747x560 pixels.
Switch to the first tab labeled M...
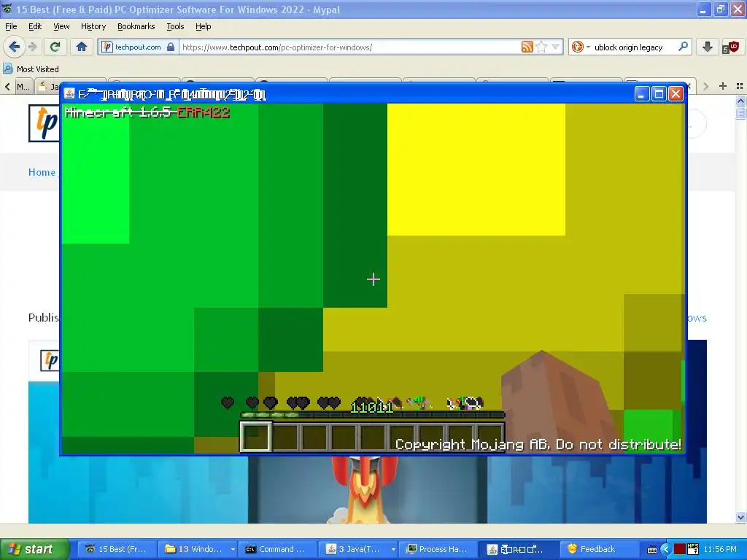(23, 87)
